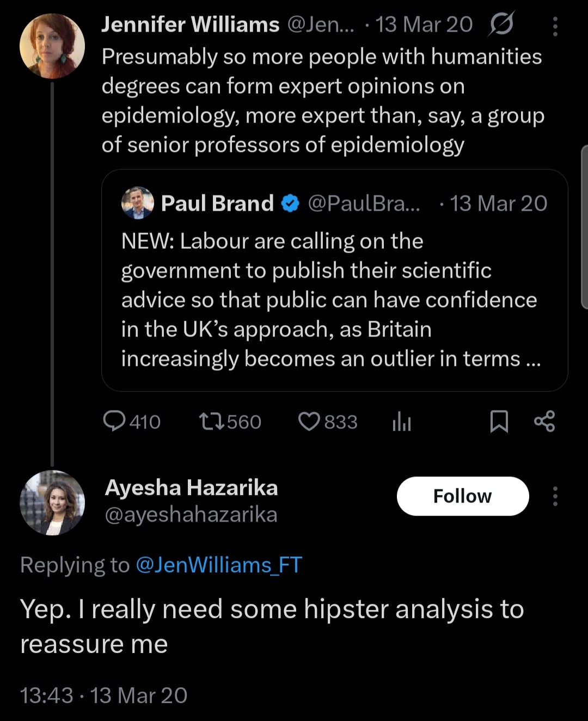
Task: Tap the retweet icon showing 560
Action: point(211,421)
